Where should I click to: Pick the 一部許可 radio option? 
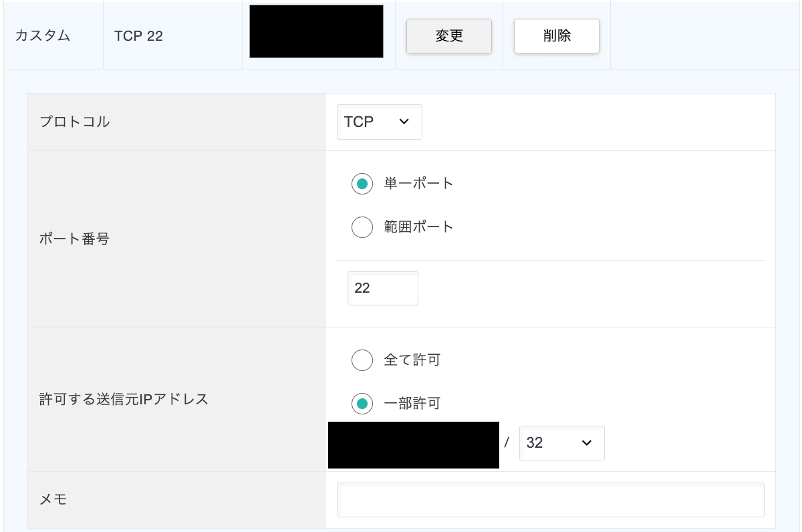[x=362, y=404]
